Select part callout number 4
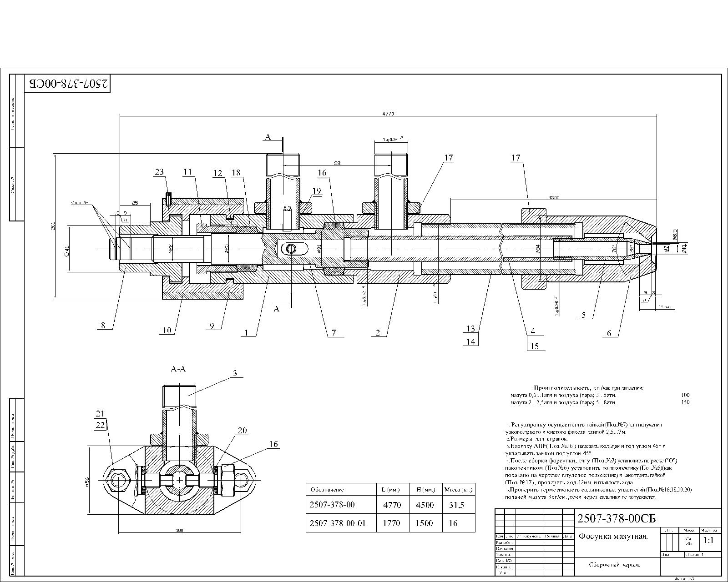The width and height of the screenshot is (728, 582). pyautogui.click(x=533, y=331)
